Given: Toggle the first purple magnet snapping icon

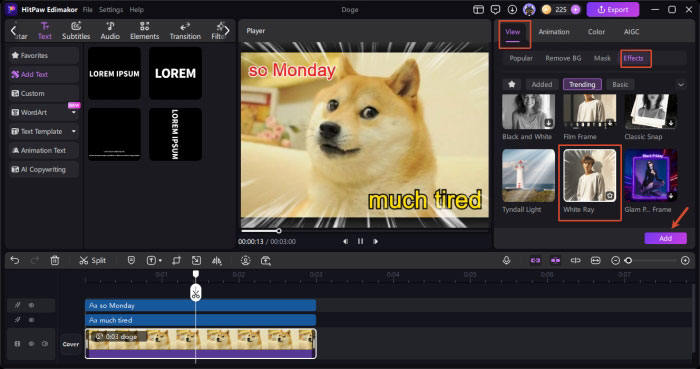Looking at the screenshot, I should (x=535, y=260).
